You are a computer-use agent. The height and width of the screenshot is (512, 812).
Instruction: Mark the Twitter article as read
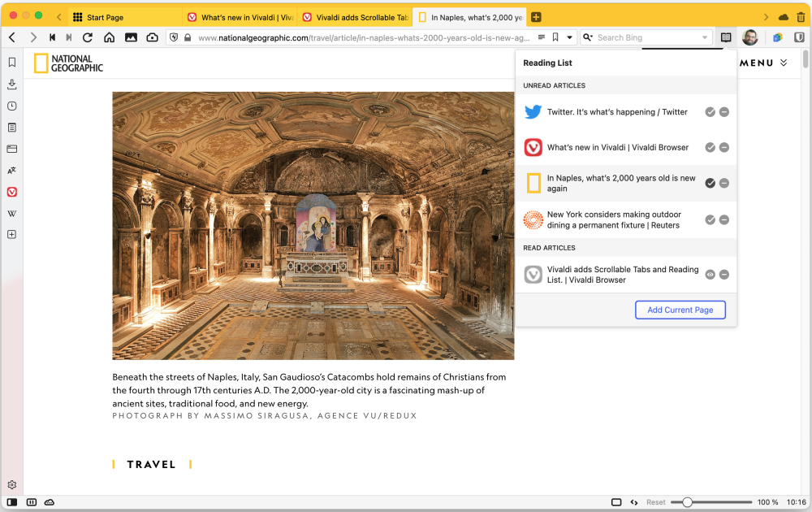[710, 112]
